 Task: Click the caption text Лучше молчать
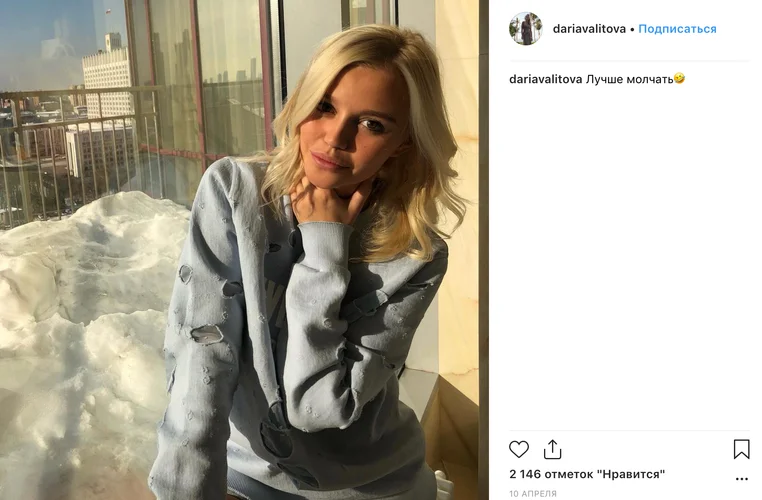click(x=629, y=79)
